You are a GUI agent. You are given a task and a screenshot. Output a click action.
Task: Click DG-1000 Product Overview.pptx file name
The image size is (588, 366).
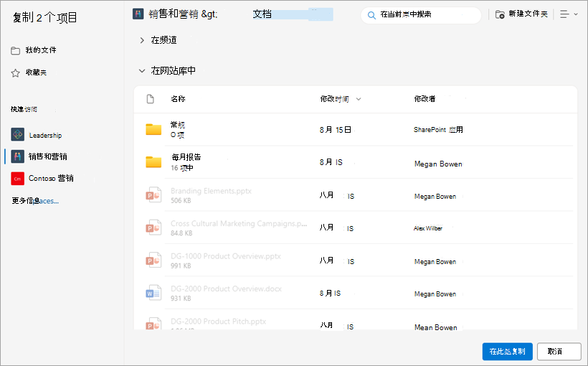pyautogui.click(x=226, y=256)
